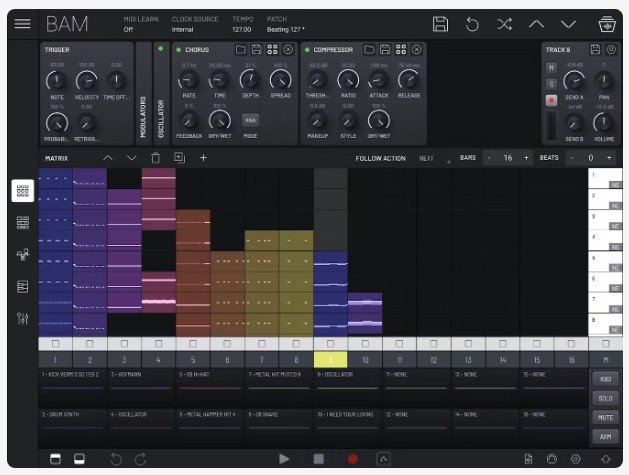This screenshot has height=475, width=629.
Task: Move matrix pattern down with chevron
Action: click(132, 158)
